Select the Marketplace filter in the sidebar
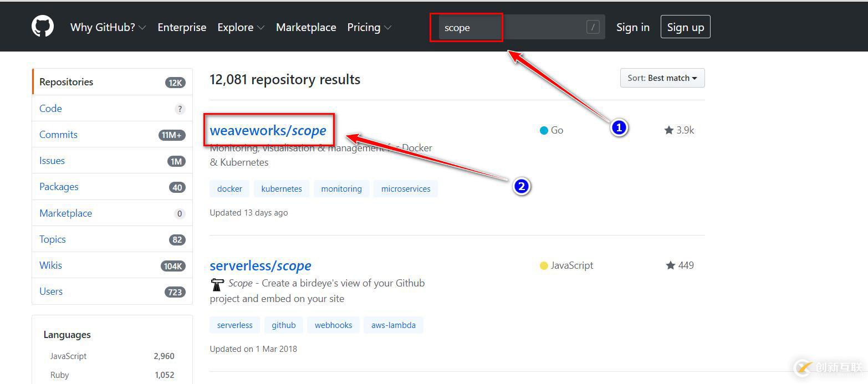 (x=113, y=213)
